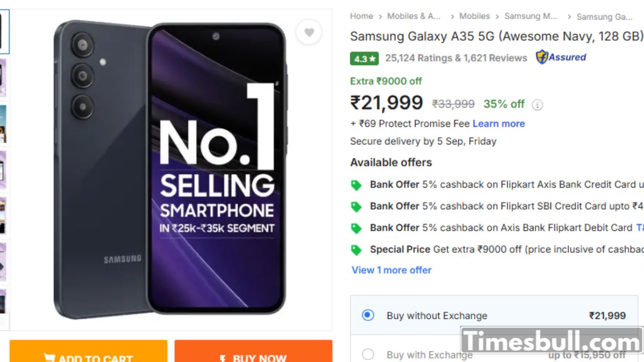Click the Flipkart Assured badge
Screen dimensions: 644x362
561,57
